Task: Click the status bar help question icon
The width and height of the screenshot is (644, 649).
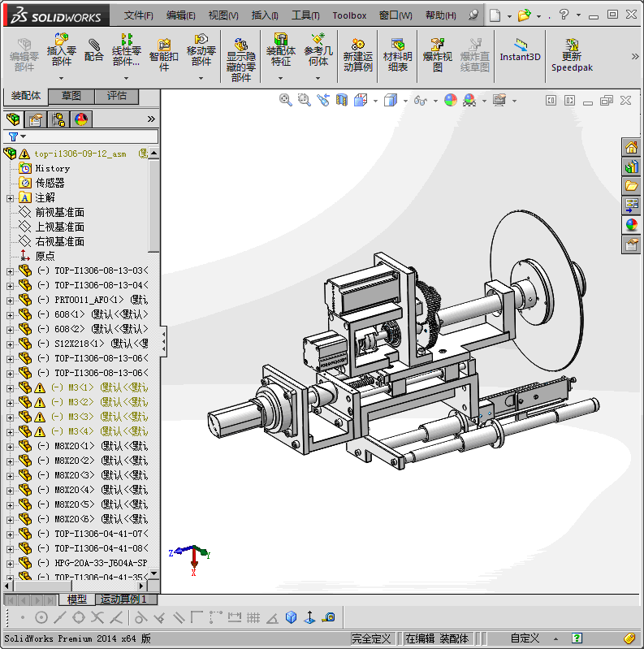Action: coord(577,638)
